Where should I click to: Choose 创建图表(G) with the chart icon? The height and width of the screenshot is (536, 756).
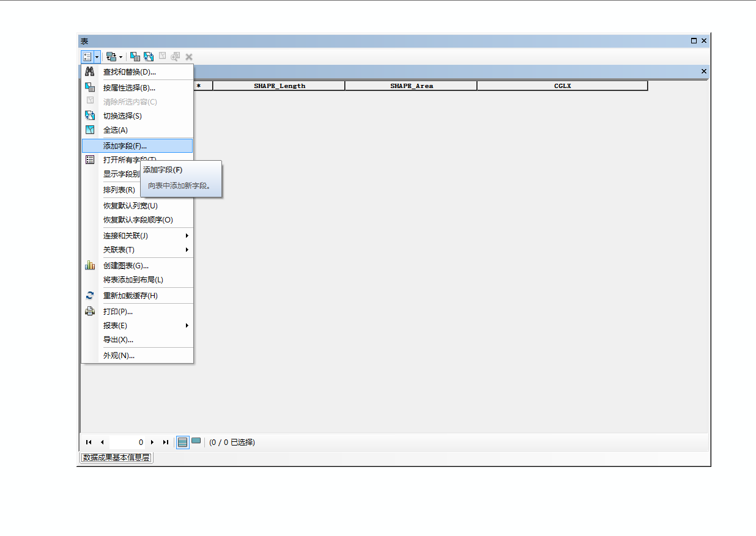[x=138, y=265]
